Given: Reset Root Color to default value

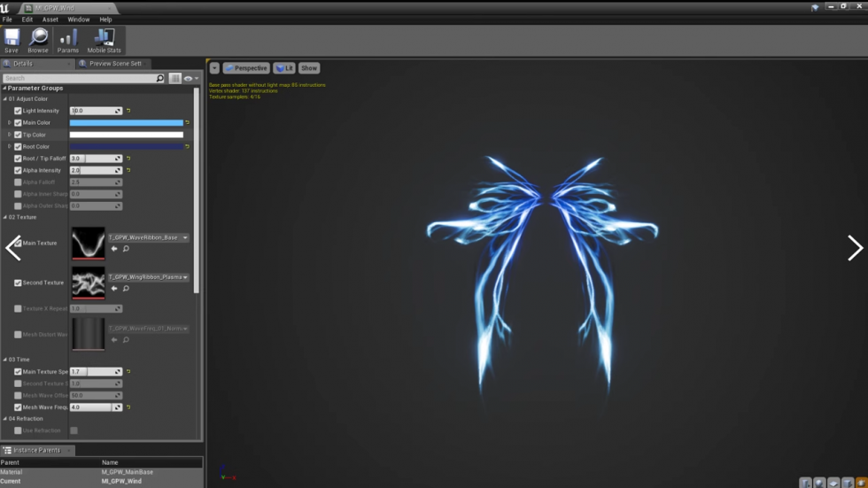Looking at the screenshot, I should [187, 147].
